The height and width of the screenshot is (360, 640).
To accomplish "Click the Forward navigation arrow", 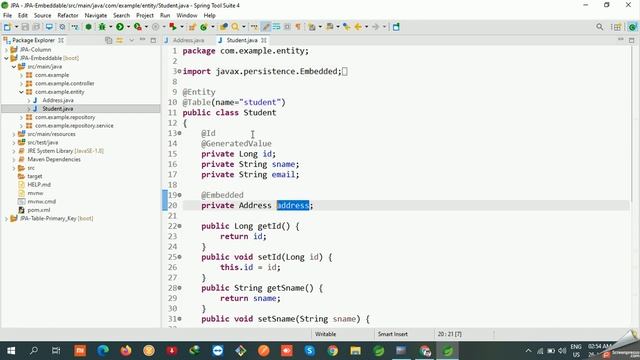I will pos(376,27).
